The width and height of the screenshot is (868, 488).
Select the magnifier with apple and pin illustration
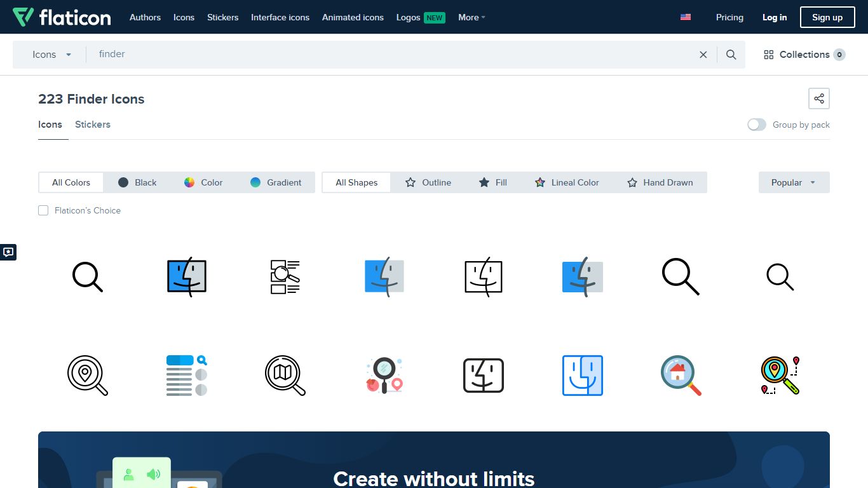(384, 376)
